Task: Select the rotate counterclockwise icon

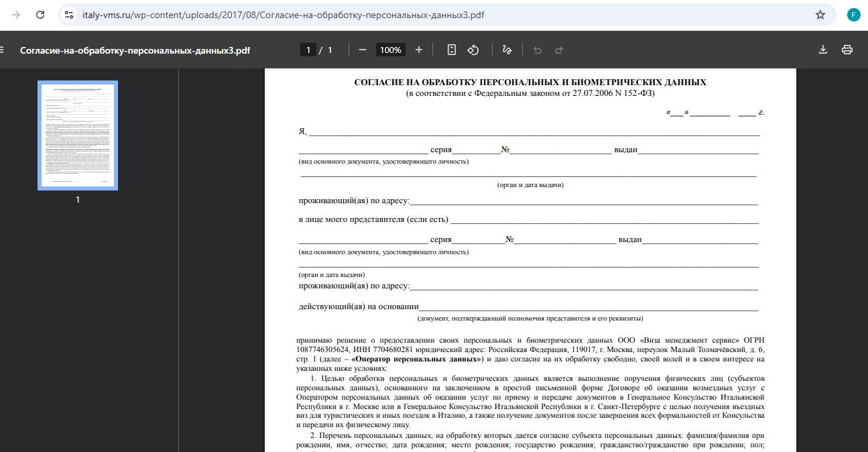Action: coord(475,49)
